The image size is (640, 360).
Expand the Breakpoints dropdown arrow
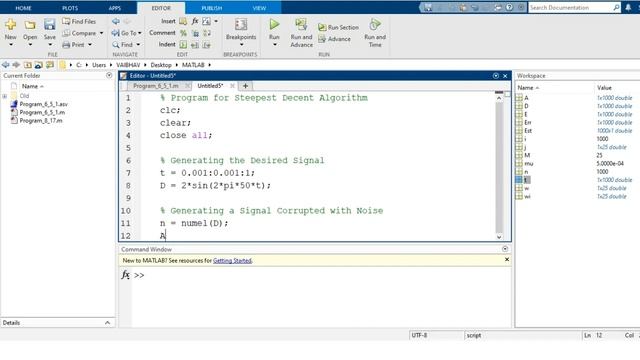pos(241,44)
